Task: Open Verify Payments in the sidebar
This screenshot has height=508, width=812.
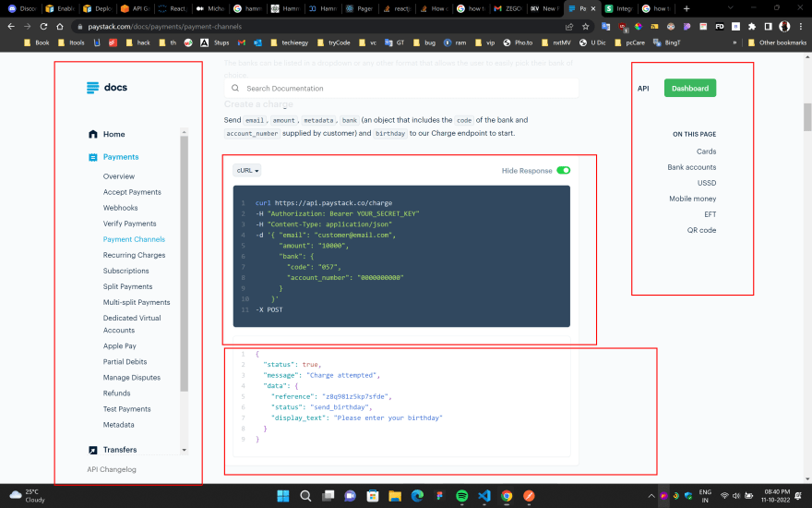Action: click(x=129, y=224)
